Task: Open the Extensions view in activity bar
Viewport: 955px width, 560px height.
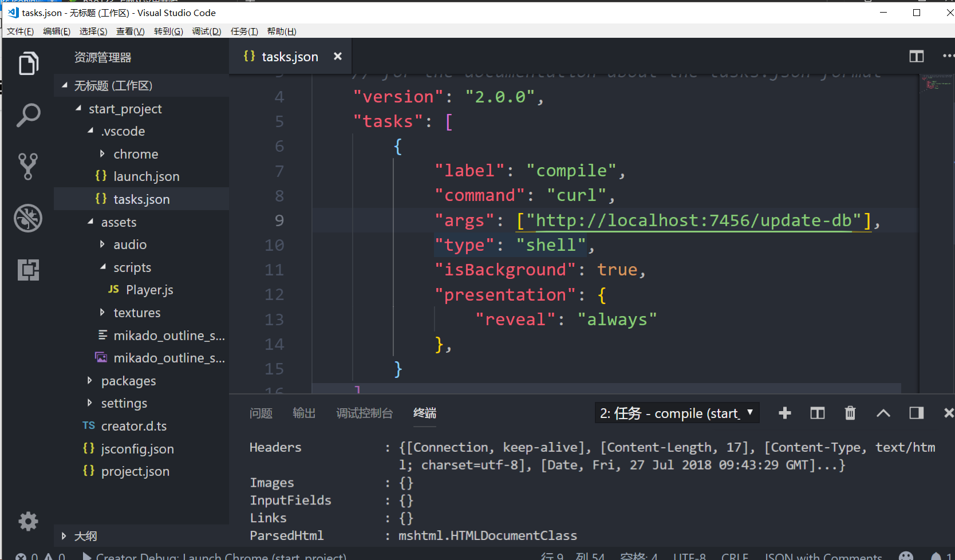Action: coord(28,270)
